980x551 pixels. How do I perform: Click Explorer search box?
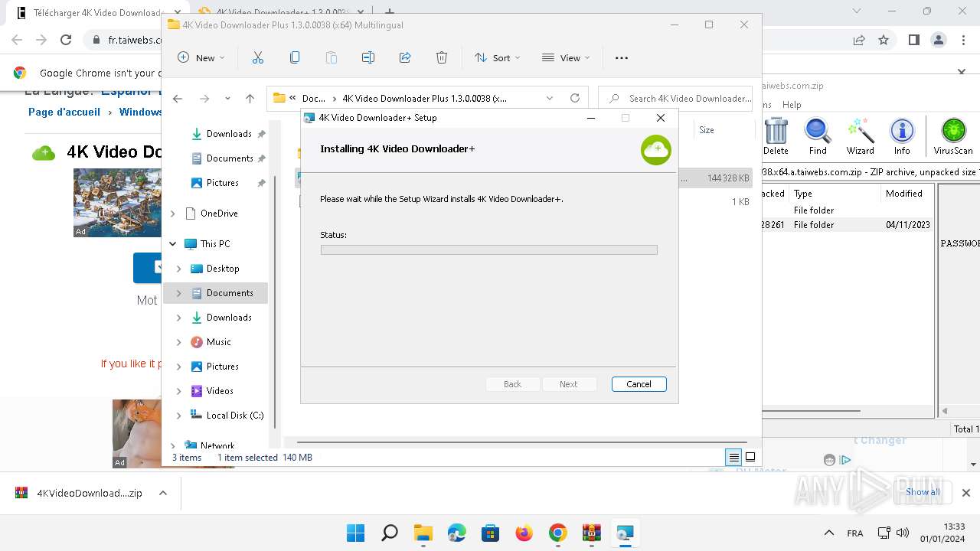[x=675, y=98]
